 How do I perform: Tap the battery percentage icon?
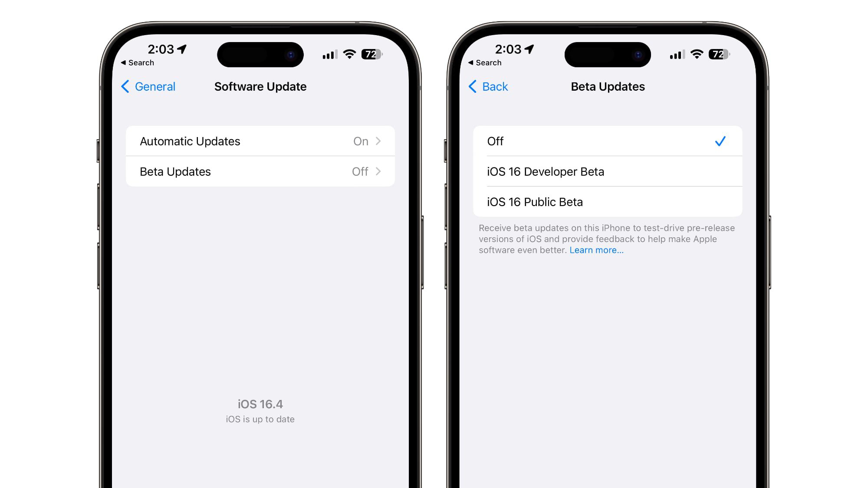(370, 54)
